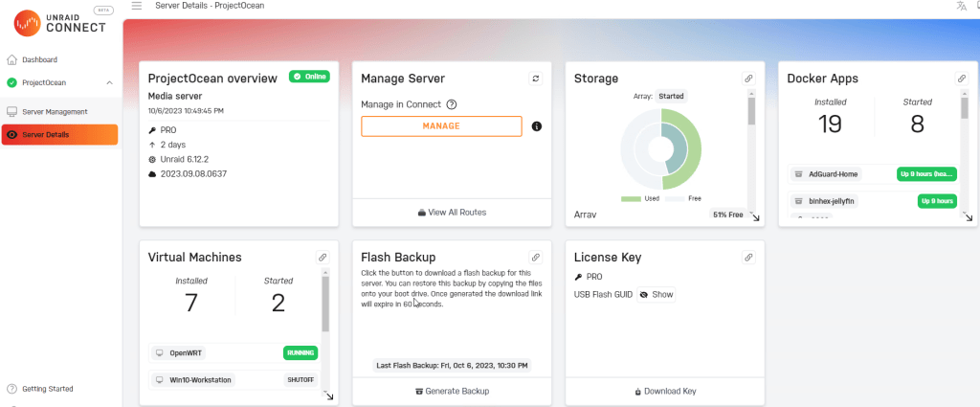This screenshot has height=407, width=980.
Task: Collapse the ProjectOcean server group
Action: pyautogui.click(x=109, y=82)
